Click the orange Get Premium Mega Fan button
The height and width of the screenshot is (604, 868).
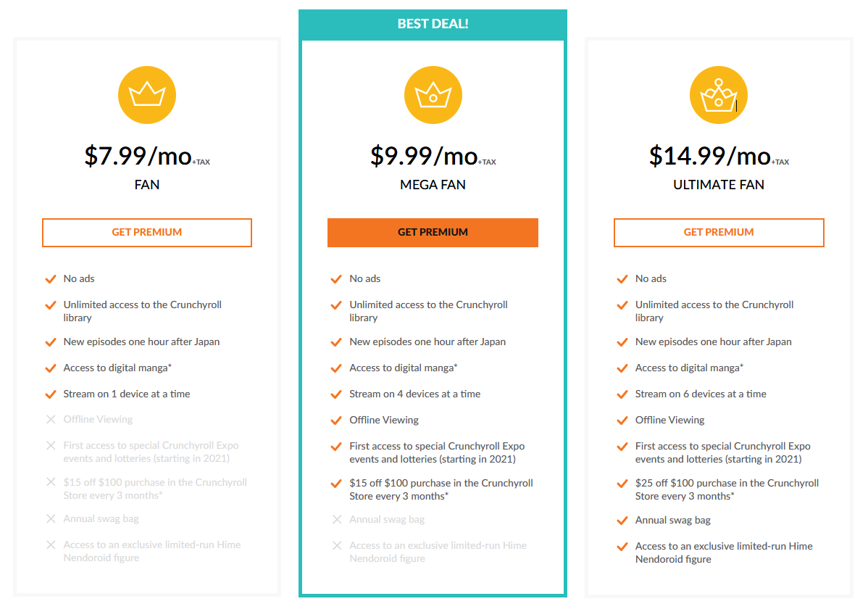433,233
